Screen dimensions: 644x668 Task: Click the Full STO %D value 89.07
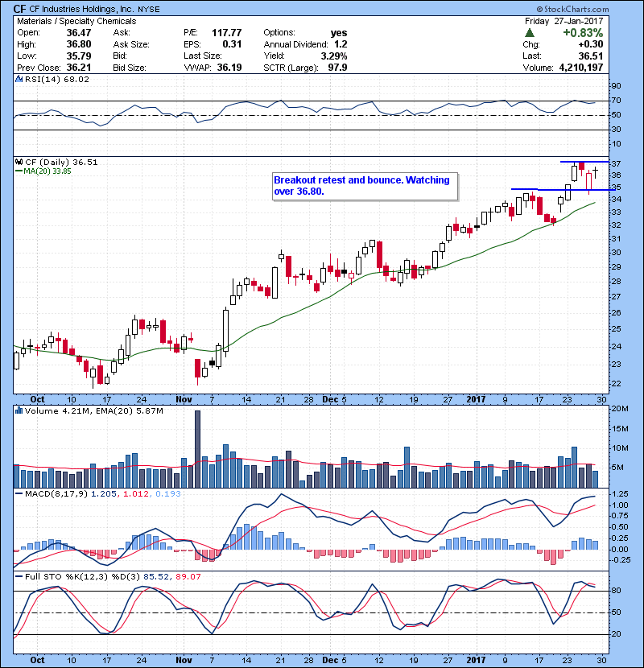[188, 576]
